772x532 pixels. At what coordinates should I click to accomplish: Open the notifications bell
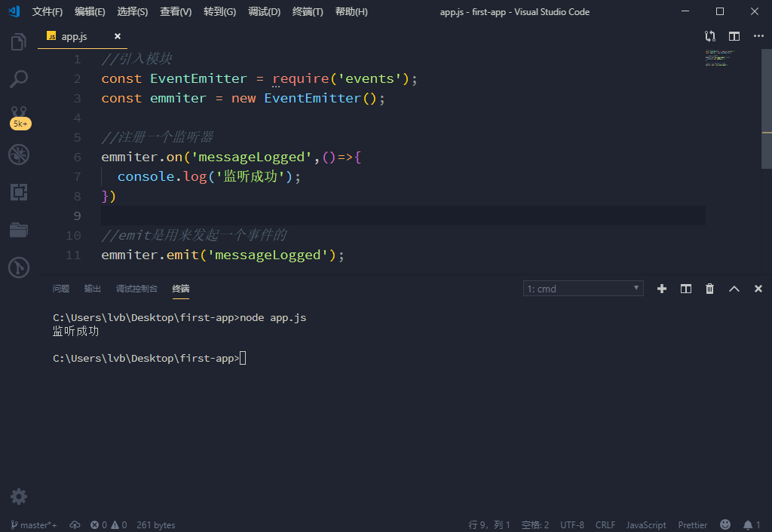click(752, 525)
